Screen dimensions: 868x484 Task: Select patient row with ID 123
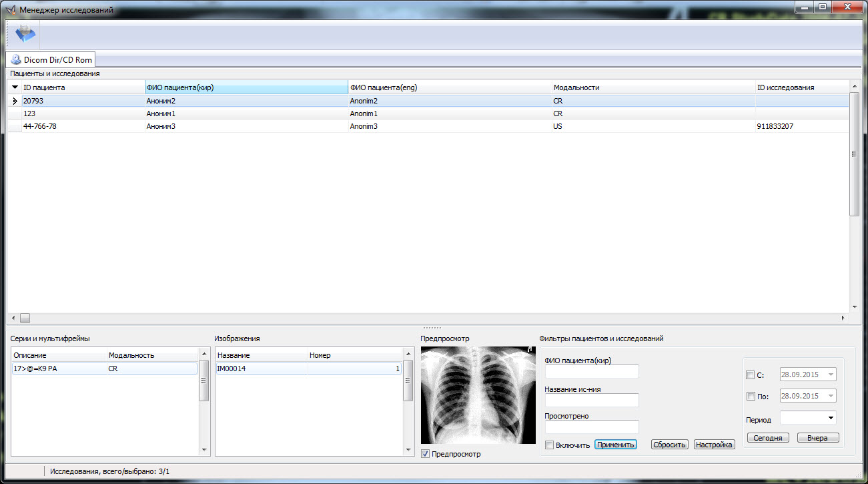tap(428, 113)
